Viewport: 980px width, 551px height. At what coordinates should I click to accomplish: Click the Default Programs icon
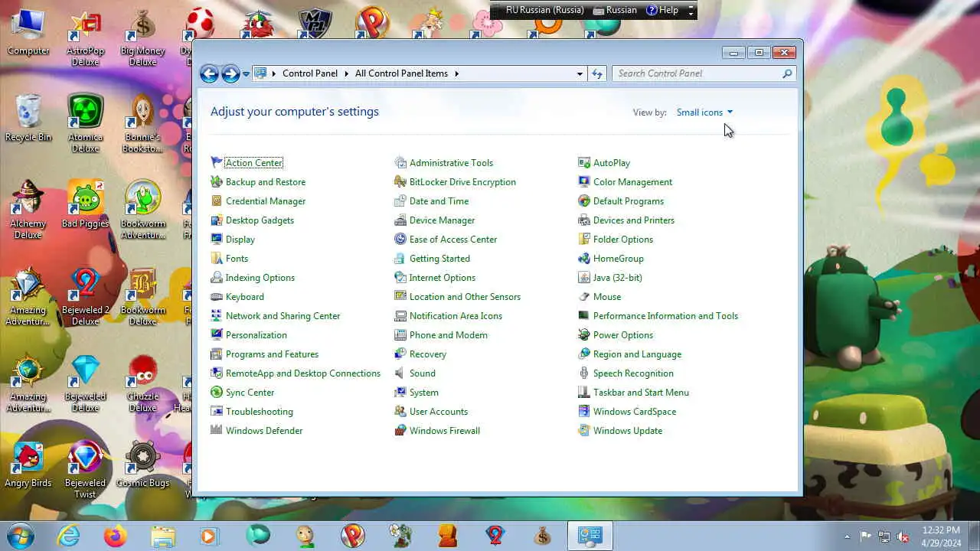584,201
